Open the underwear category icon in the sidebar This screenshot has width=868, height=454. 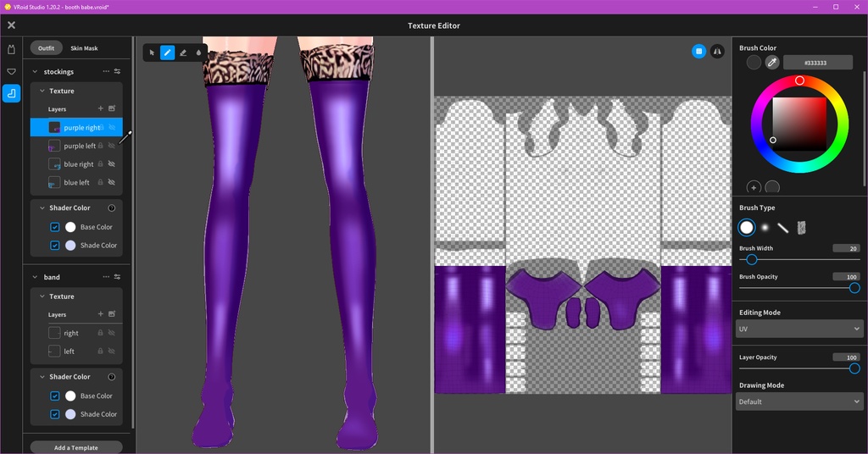pos(11,71)
